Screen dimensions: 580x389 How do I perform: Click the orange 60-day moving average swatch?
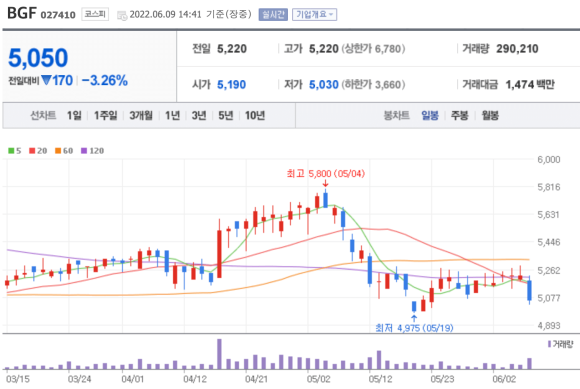point(58,151)
